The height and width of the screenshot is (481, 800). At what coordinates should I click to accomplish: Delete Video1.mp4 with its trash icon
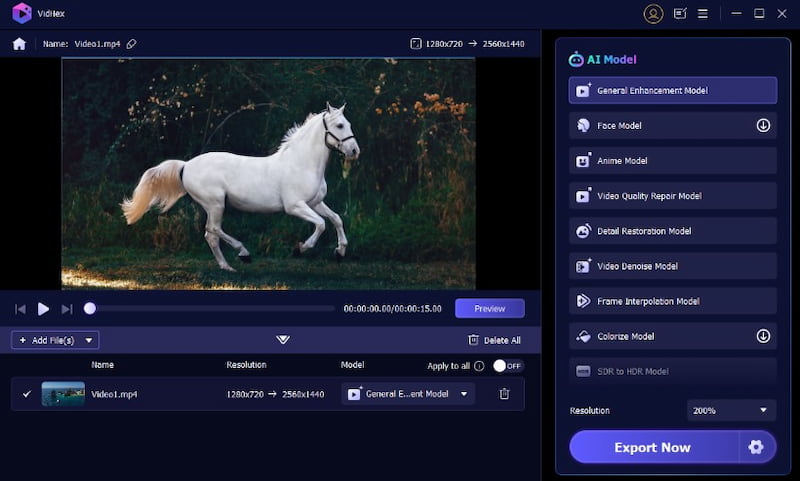tap(504, 394)
